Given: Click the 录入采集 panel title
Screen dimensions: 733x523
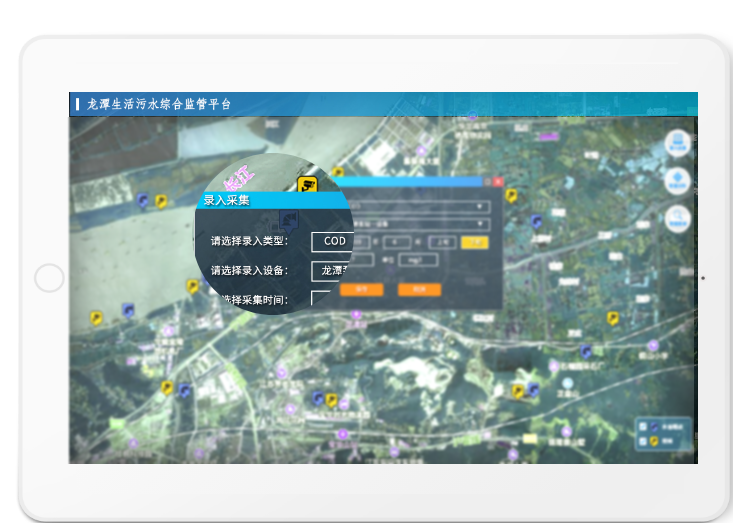Looking at the screenshot, I should (x=227, y=200).
